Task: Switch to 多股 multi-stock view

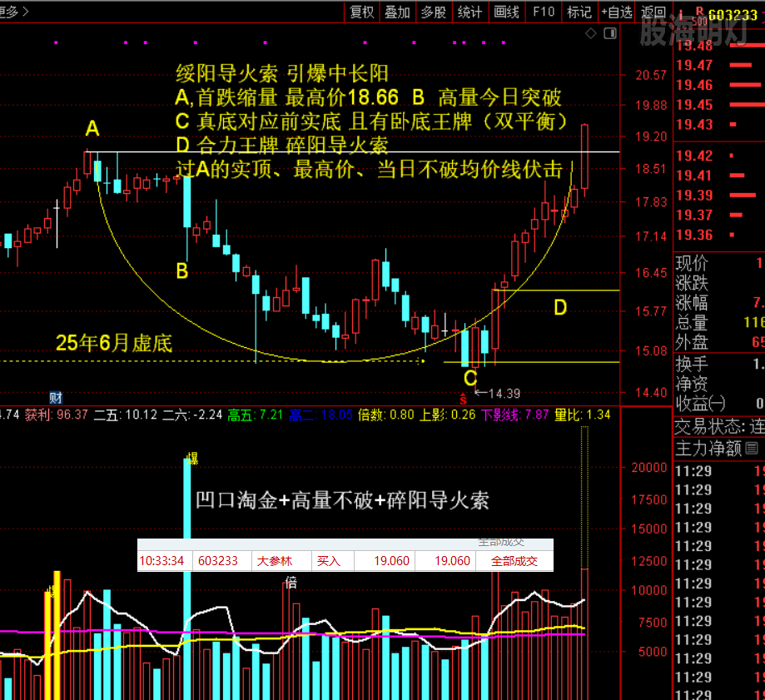Action: (434, 12)
